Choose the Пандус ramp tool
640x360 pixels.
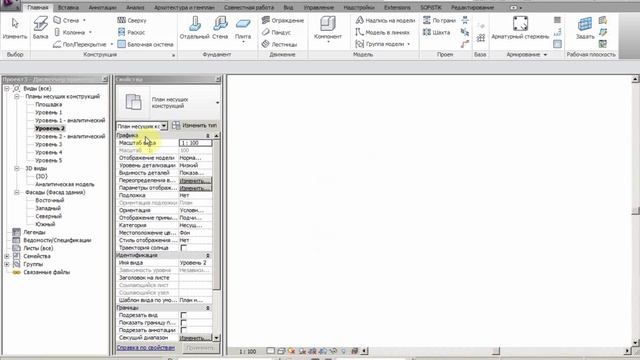click(276, 32)
